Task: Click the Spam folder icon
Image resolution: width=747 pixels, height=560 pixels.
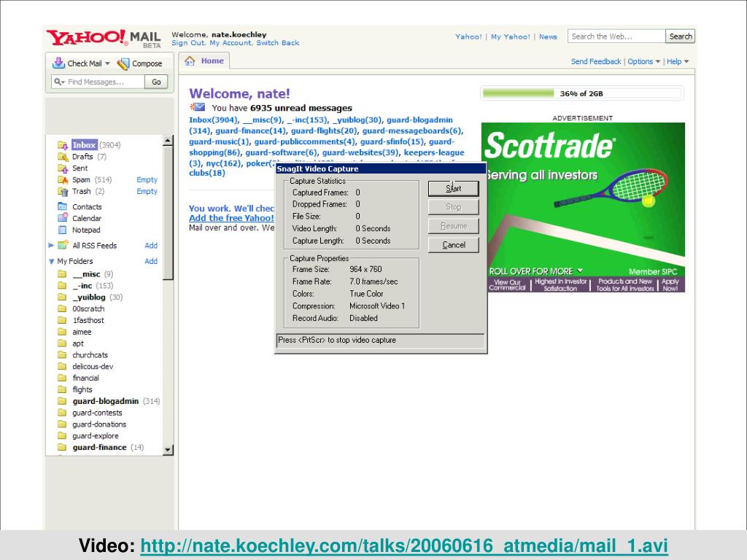Action: [x=63, y=179]
